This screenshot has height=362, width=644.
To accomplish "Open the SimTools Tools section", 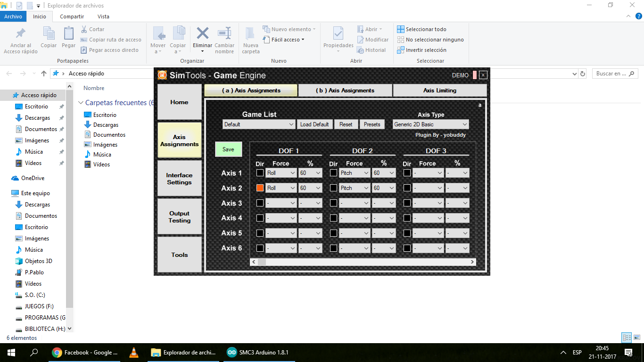I will pyautogui.click(x=179, y=255).
